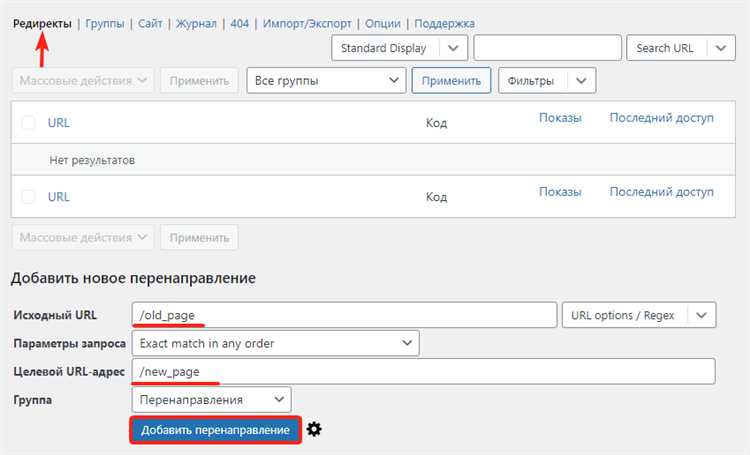The image size is (750, 455).
Task: Sort by URL in top header
Action: [58, 122]
